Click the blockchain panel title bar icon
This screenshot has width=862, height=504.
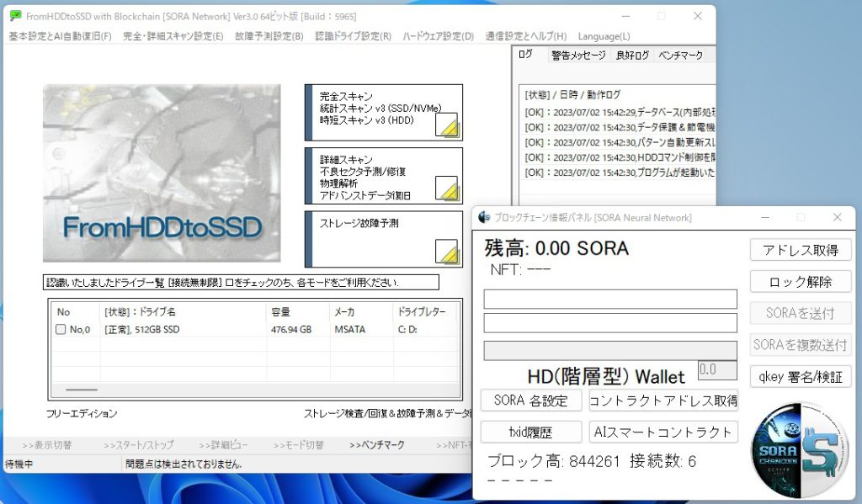coord(484,217)
